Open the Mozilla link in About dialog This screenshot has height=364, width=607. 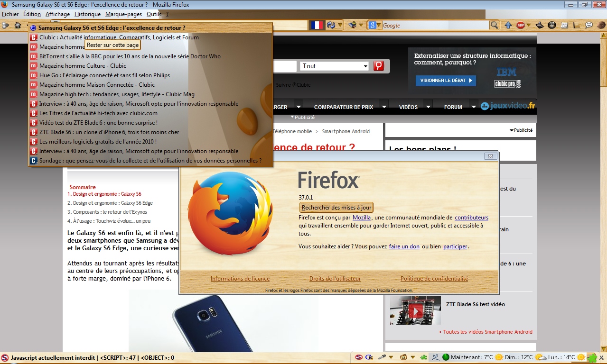click(362, 218)
